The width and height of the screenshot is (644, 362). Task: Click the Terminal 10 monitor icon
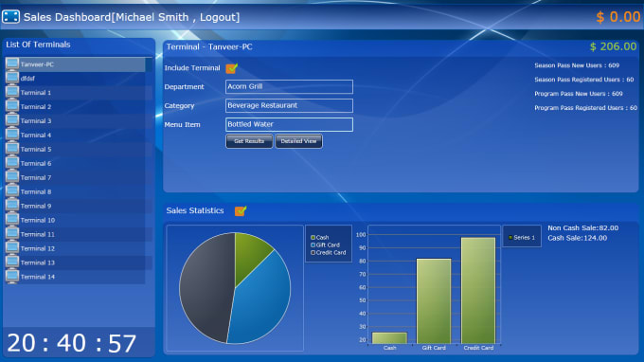[x=12, y=220]
